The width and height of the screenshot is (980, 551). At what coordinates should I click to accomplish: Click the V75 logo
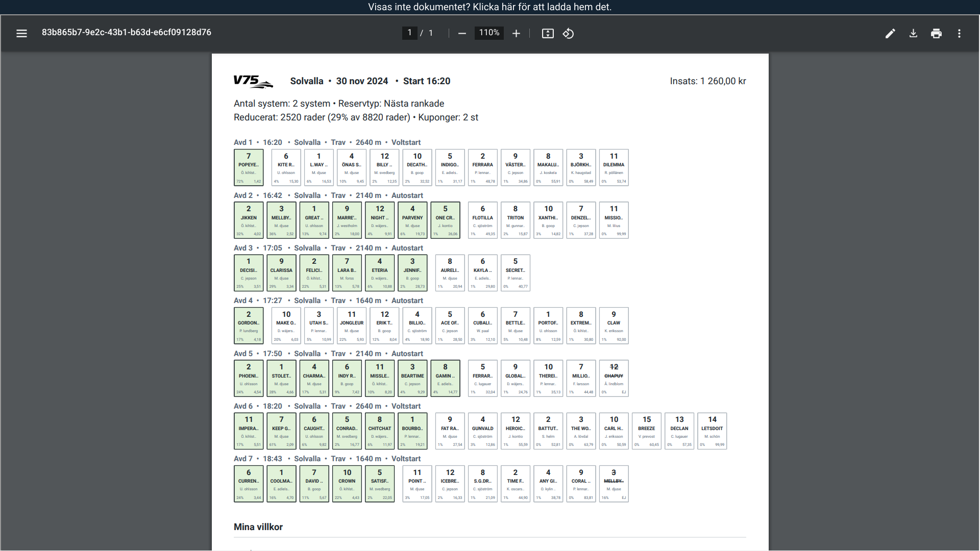[253, 81]
